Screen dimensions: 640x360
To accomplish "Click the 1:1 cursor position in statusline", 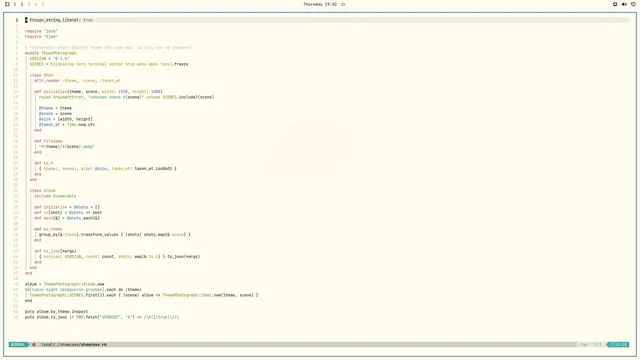I will click(x=598, y=344).
